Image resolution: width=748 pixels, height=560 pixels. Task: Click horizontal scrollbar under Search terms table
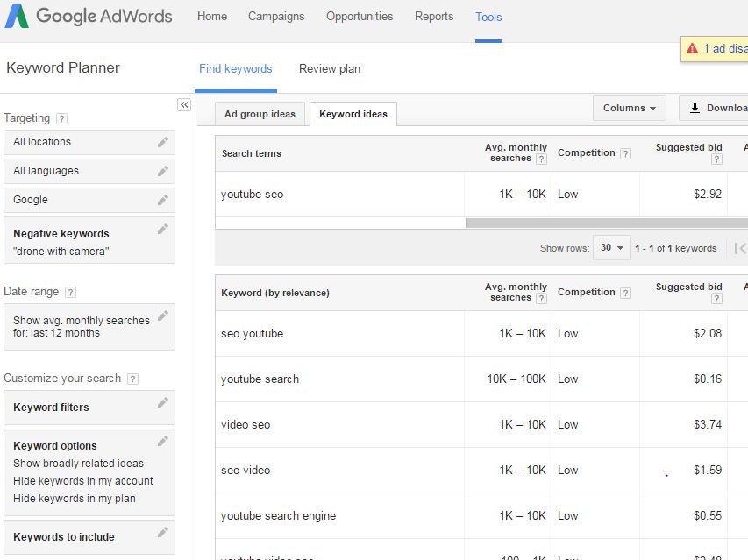click(607, 223)
